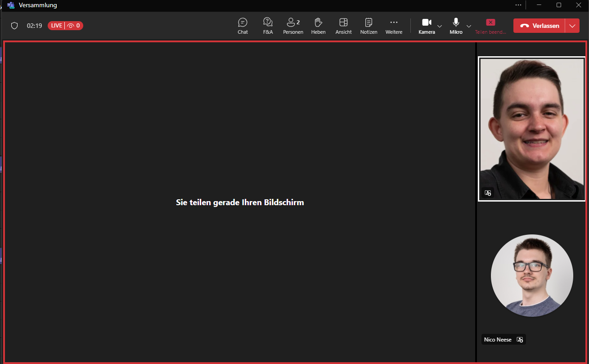
Task: Stop sharing with Teilen beenden button
Action: click(x=490, y=26)
